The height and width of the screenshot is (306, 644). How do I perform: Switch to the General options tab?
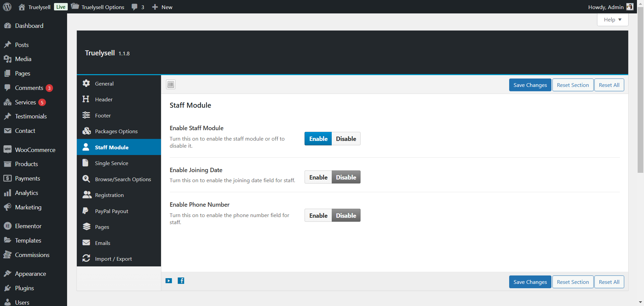[x=104, y=84]
